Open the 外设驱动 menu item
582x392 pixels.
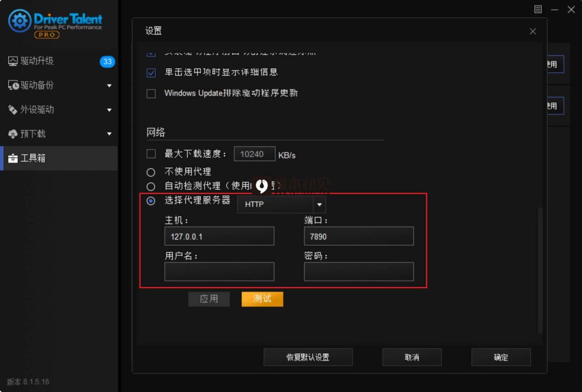tap(59, 110)
